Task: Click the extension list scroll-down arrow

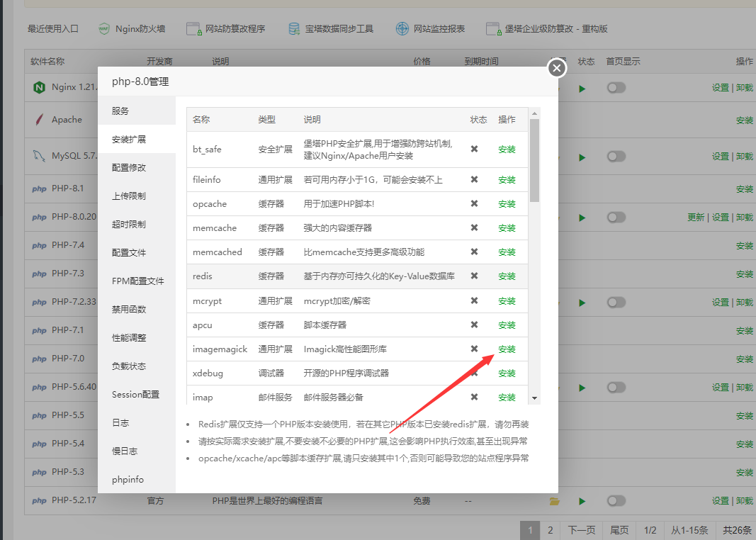Action: pos(534,398)
